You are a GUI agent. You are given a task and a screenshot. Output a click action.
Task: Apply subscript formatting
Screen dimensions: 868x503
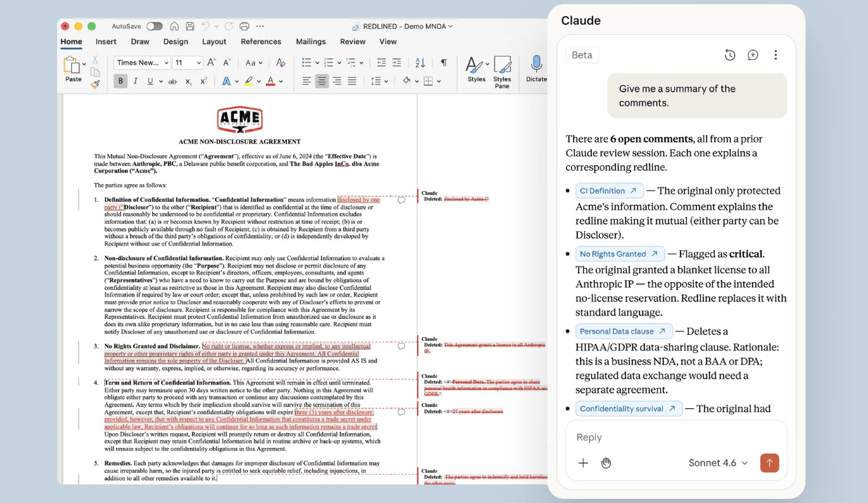pos(189,81)
